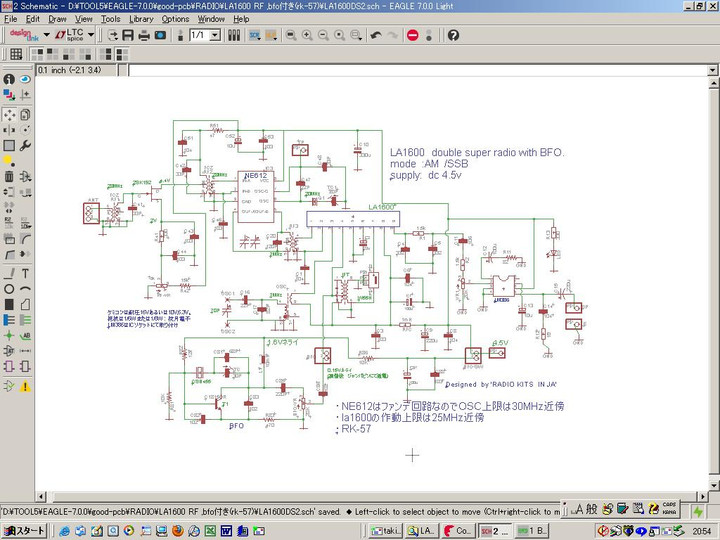Select the Info tool icon
Image resolution: width=720 pixels, height=540 pixels.
pos(9,79)
